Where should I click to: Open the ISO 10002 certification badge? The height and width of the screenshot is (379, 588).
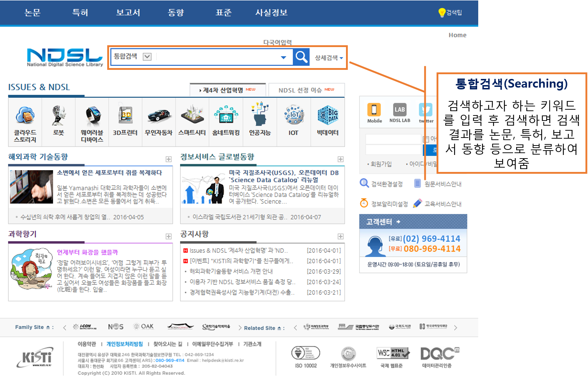[x=306, y=357]
